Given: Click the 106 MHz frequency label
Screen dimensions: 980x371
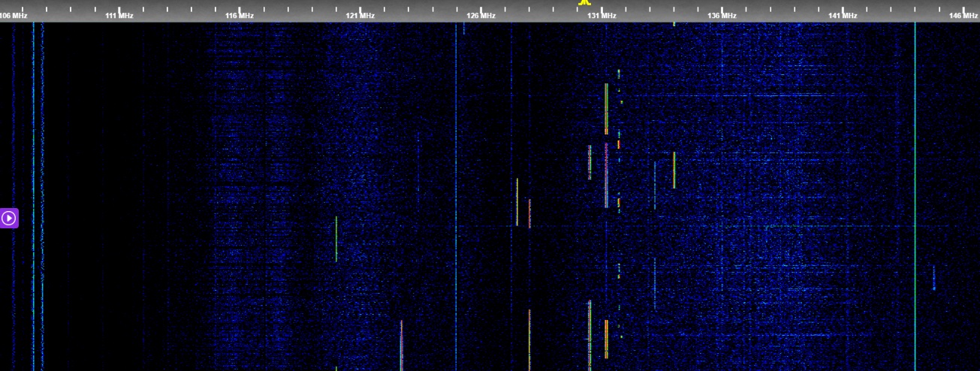Looking at the screenshot, I should pos(14,16).
